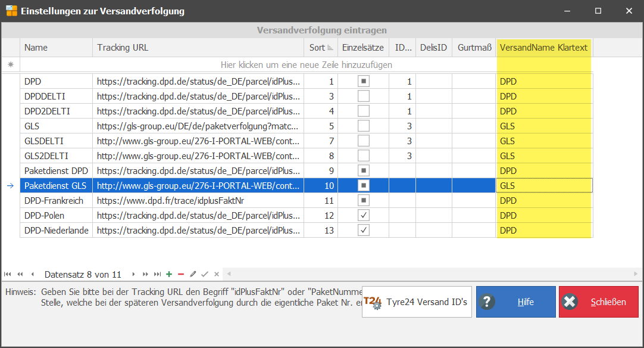Open Tyre24 Versand ID's button
The height and width of the screenshot is (348, 644).
point(417,302)
